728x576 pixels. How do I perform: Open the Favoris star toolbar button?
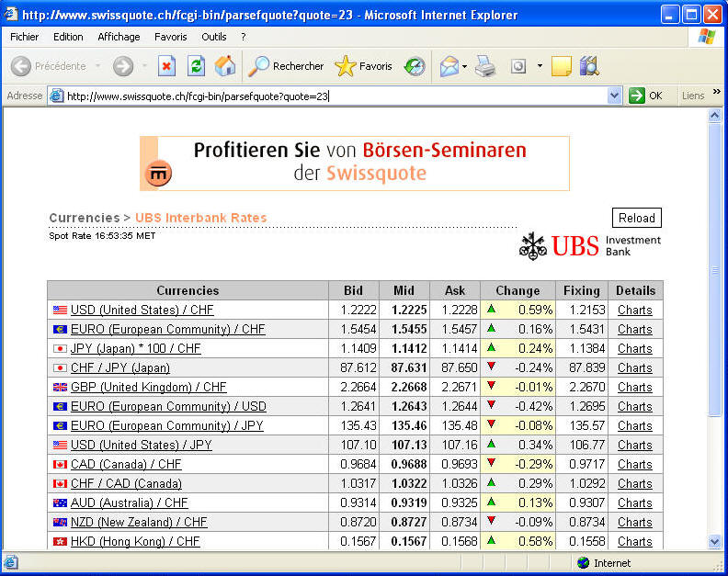coord(363,66)
